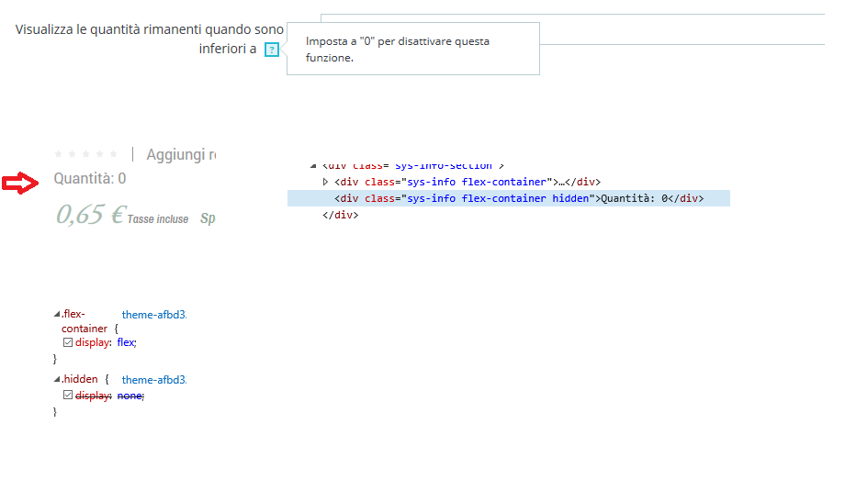
Task: Expand the collapsed sys-info flex-container div
Action: (x=326, y=182)
